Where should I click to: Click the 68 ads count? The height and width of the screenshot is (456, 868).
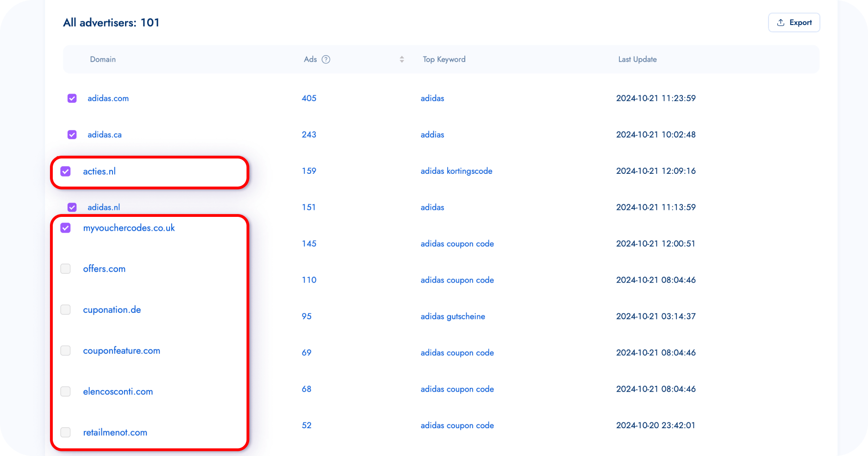[306, 389]
